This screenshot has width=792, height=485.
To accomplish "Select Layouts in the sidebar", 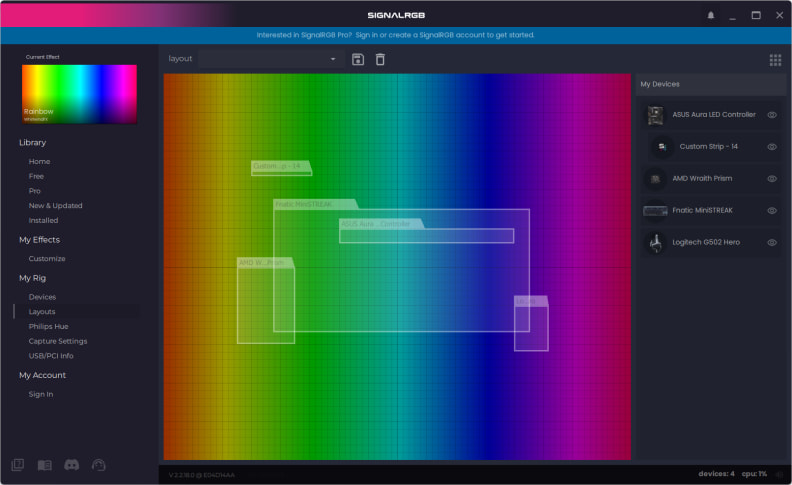I will tap(42, 312).
